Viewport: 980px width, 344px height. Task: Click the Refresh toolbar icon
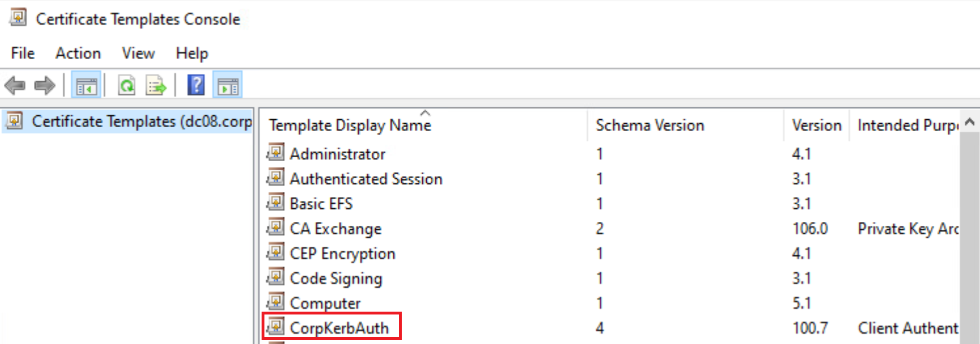[x=126, y=86]
